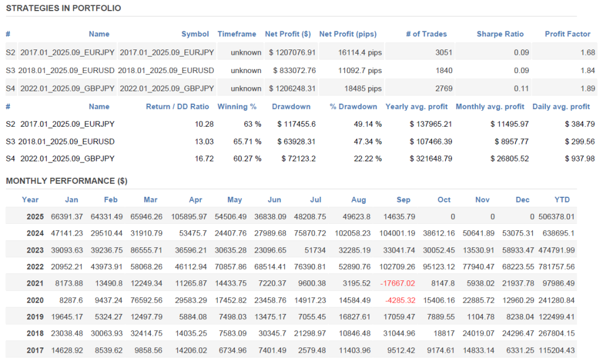Click the Profit Factor column header
The height and width of the screenshot is (364, 603).
click(567, 34)
